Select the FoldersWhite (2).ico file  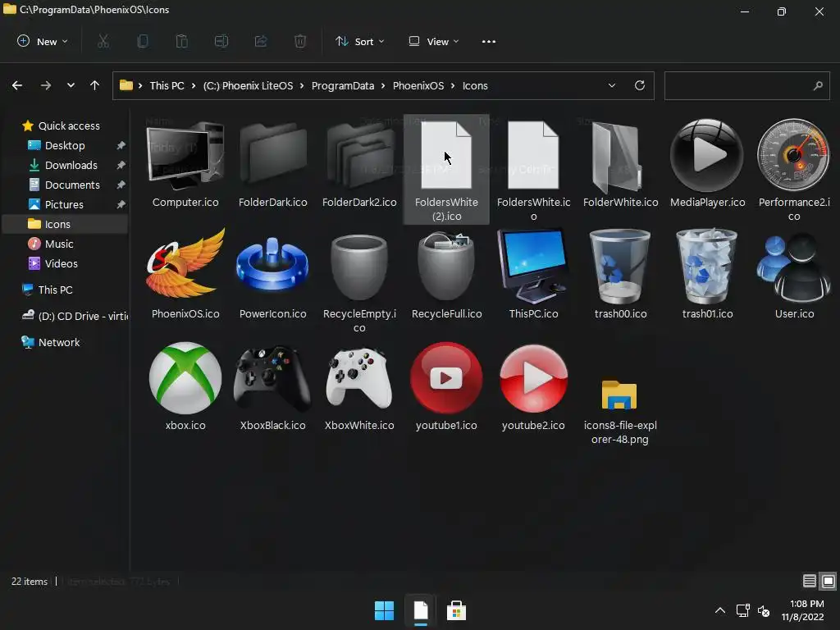(x=446, y=169)
